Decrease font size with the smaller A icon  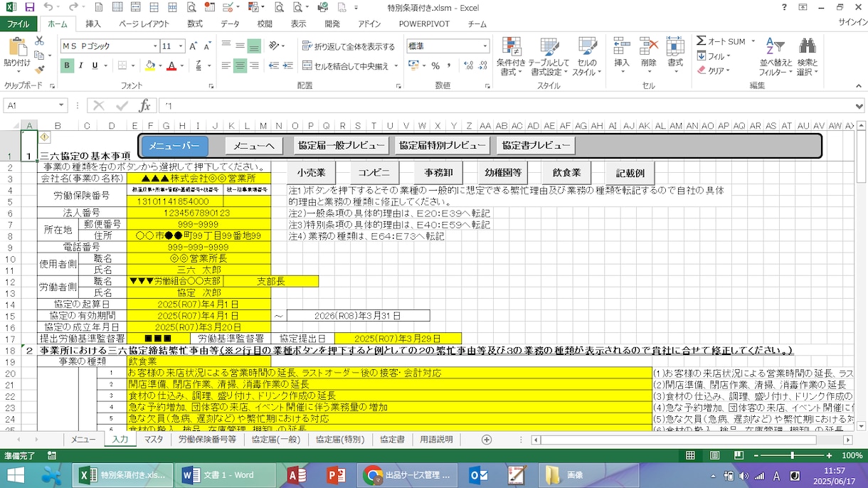pos(207,46)
